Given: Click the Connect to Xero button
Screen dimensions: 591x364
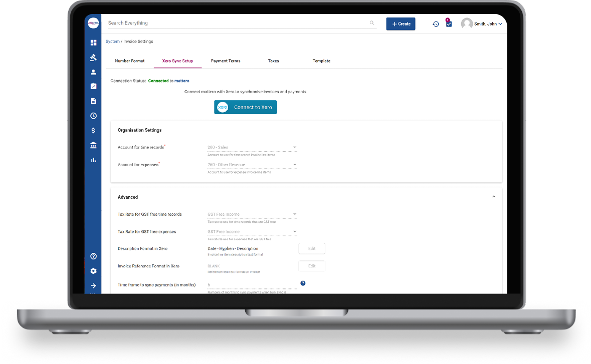Looking at the screenshot, I should 245,107.
